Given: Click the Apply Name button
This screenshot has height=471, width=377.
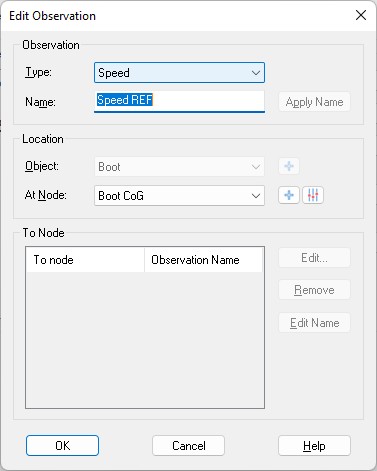Looking at the screenshot, I should 314,102.
